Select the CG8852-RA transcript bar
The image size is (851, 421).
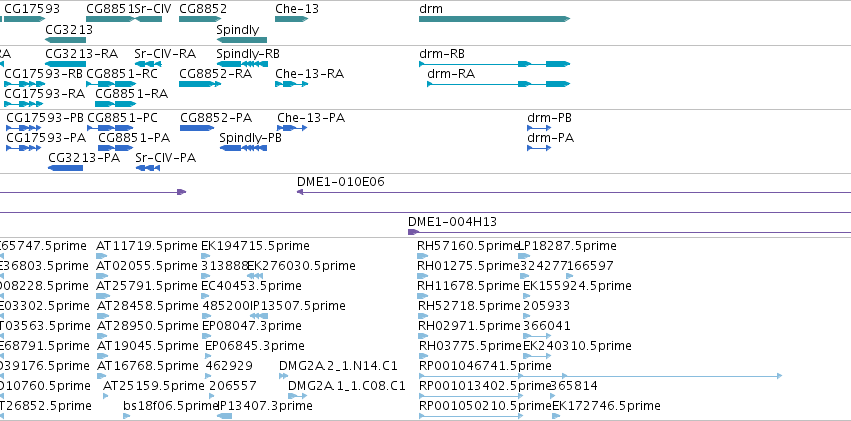pos(200,84)
